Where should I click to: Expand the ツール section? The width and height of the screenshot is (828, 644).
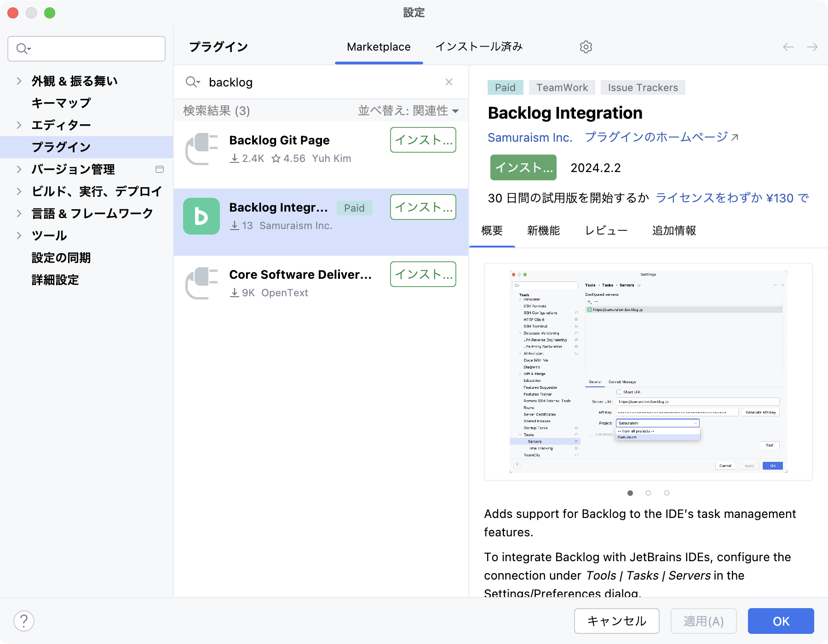[19, 236]
